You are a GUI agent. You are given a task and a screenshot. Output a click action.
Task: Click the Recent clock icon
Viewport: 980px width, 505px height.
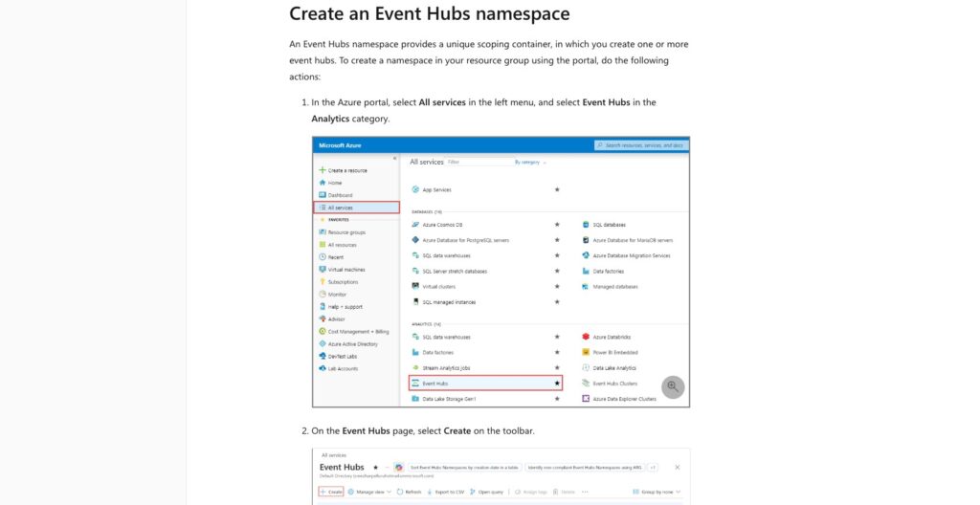click(x=323, y=257)
